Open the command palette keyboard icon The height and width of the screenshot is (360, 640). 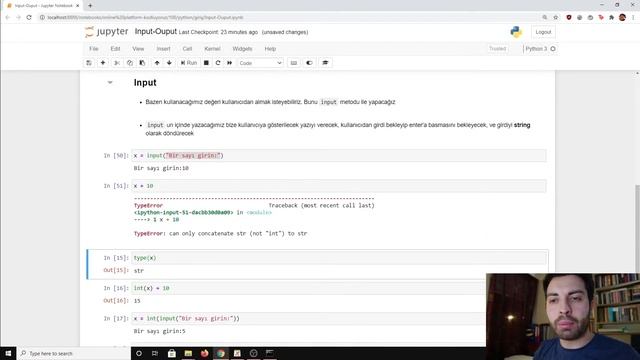[293, 63]
